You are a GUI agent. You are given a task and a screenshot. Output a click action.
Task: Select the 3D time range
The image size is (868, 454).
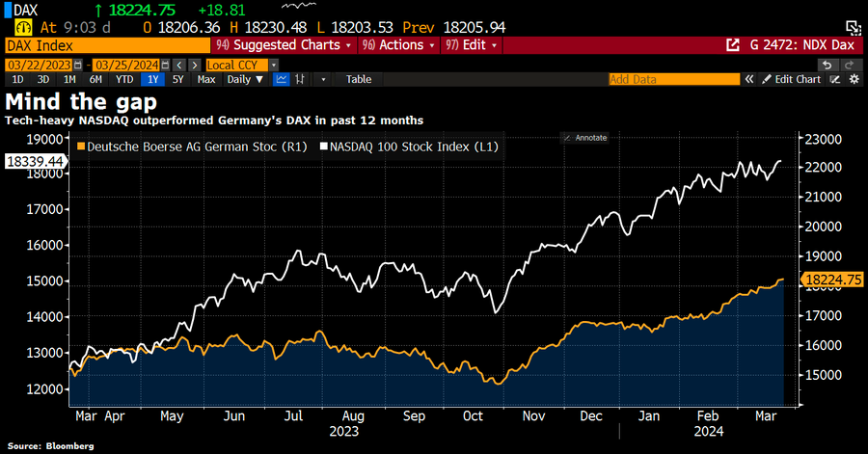pyautogui.click(x=43, y=80)
